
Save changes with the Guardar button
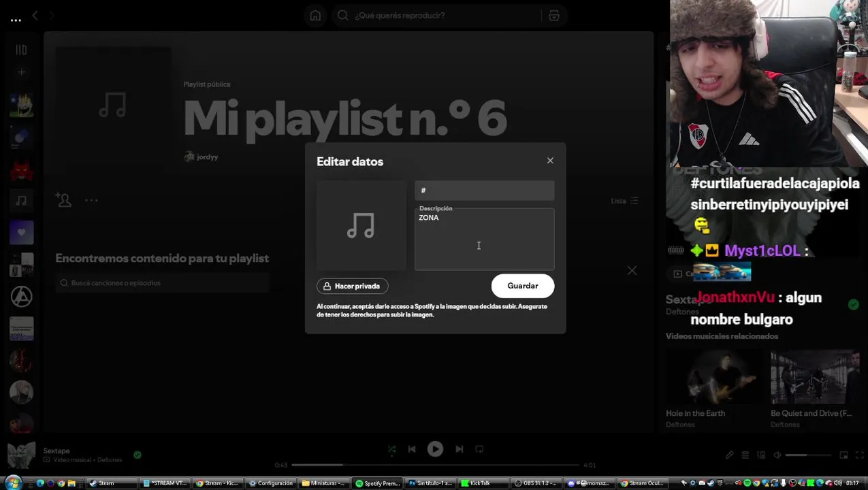tap(523, 286)
